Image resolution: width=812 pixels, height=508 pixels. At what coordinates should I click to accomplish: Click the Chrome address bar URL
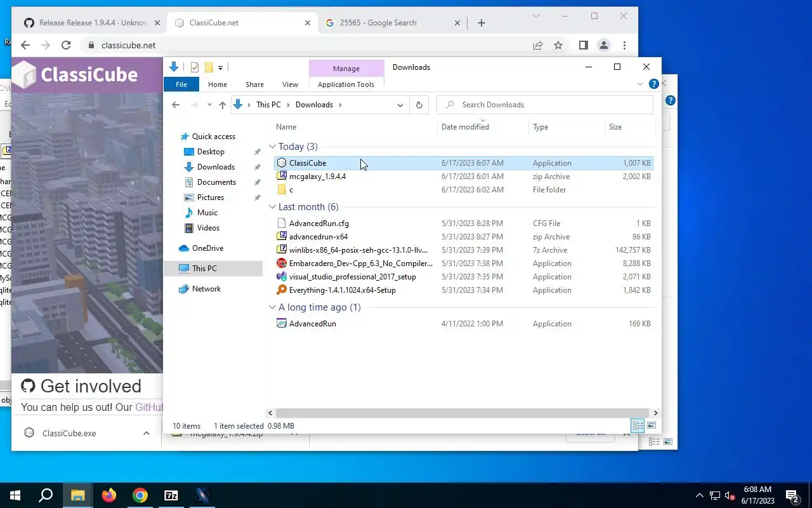tap(129, 45)
